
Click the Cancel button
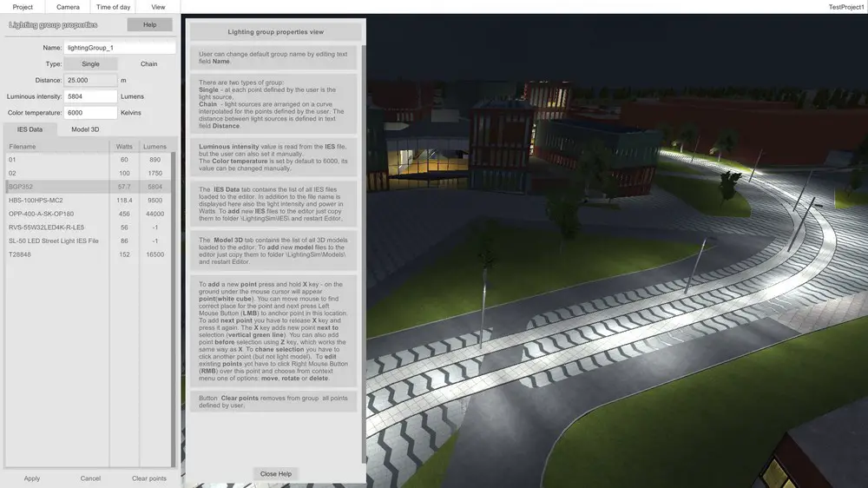point(90,478)
